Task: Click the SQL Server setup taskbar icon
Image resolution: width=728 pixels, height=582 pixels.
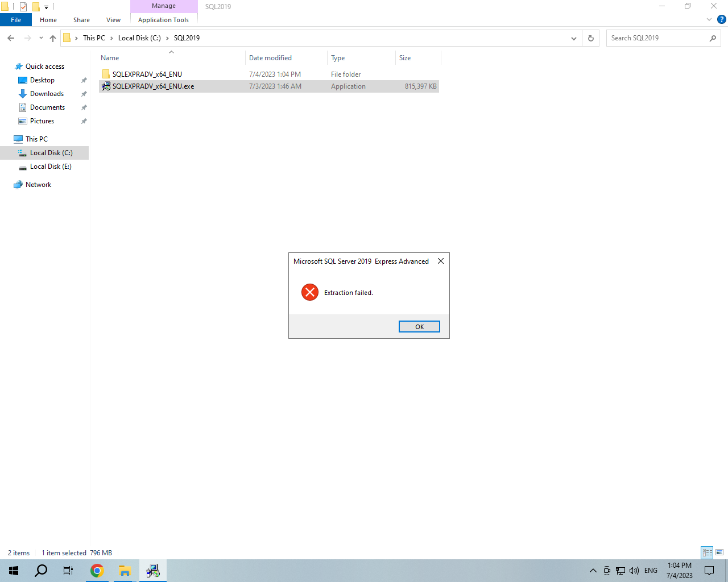Action: point(153,571)
